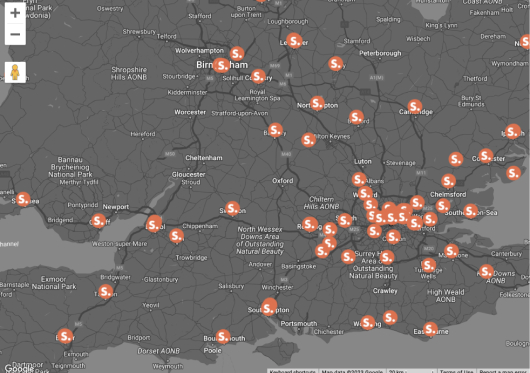This screenshot has height=373, width=530.
Task: Select the Banbury marker
Action: coord(275,130)
